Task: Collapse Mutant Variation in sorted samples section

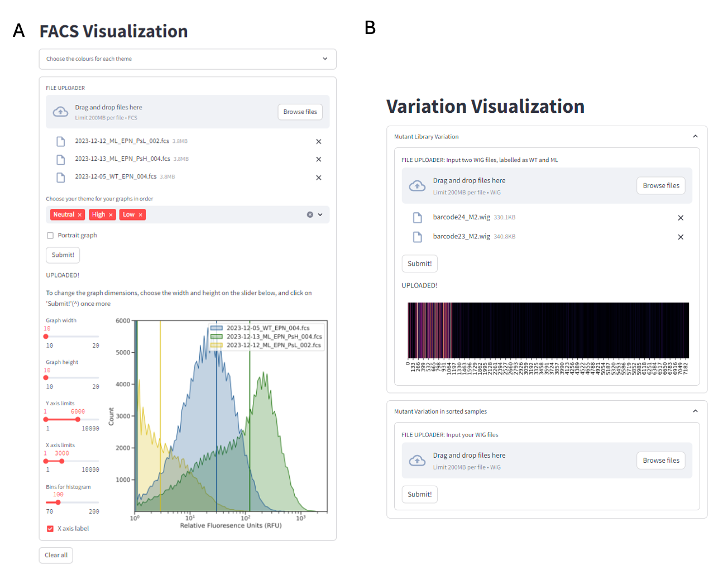Action: point(695,411)
